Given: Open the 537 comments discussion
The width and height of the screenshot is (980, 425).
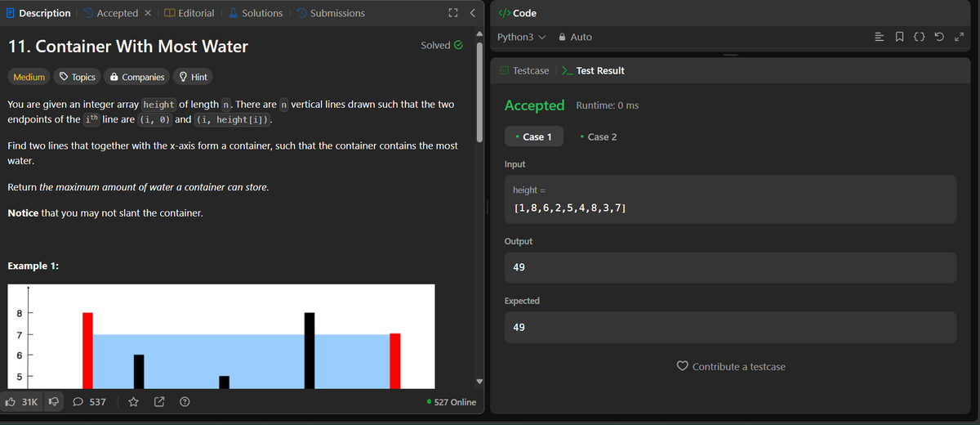Looking at the screenshot, I should point(90,402).
